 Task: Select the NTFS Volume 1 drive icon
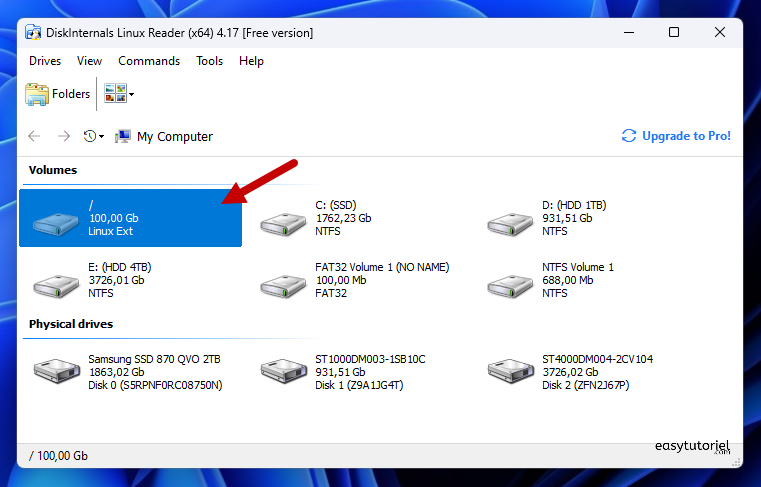[509, 281]
